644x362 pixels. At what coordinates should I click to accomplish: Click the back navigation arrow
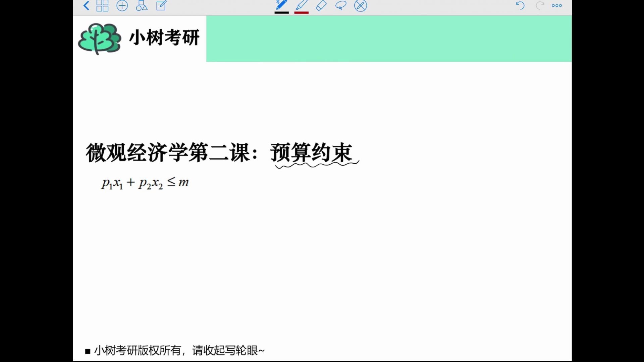coord(87,6)
